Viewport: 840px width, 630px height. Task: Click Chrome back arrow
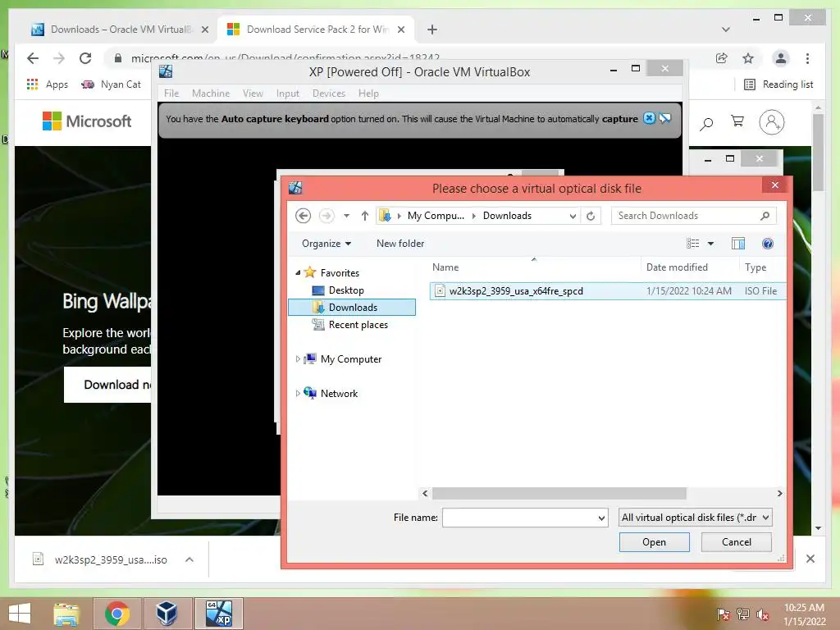[x=33, y=58]
